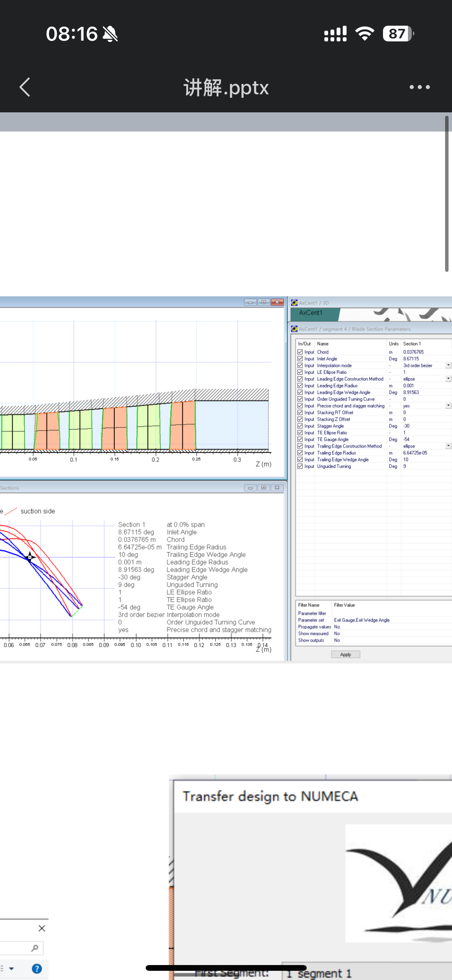This screenshot has width=452, height=980.
Task: Click the Units column header
Action: [394, 344]
